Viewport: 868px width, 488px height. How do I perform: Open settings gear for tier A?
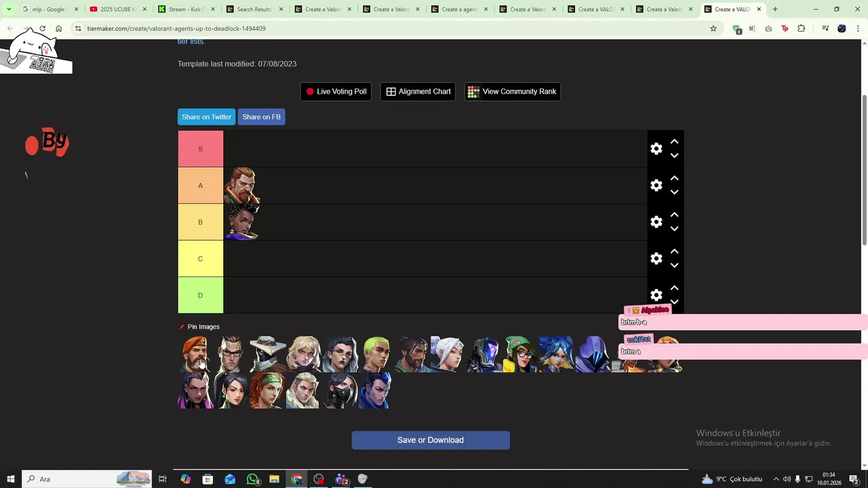pos(656,185)
